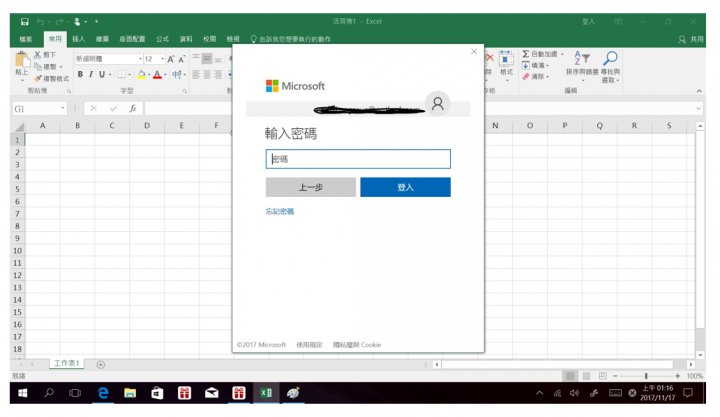Open the Fill Color dropdown arrow
The image size is (720, 417).
[149, 75]
